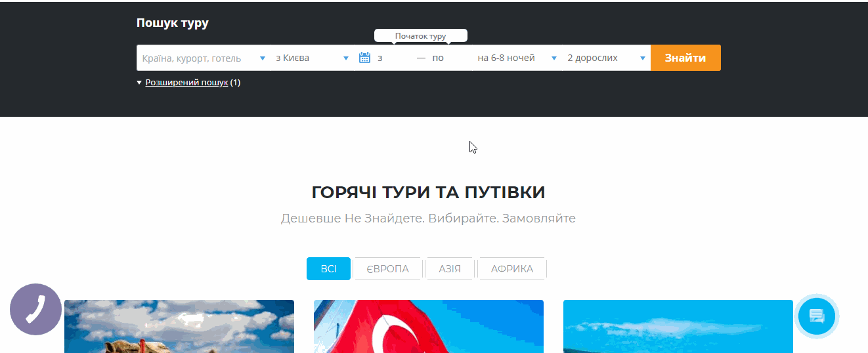Click the orange 'Знайти' search button

click(x=685, y=58)
